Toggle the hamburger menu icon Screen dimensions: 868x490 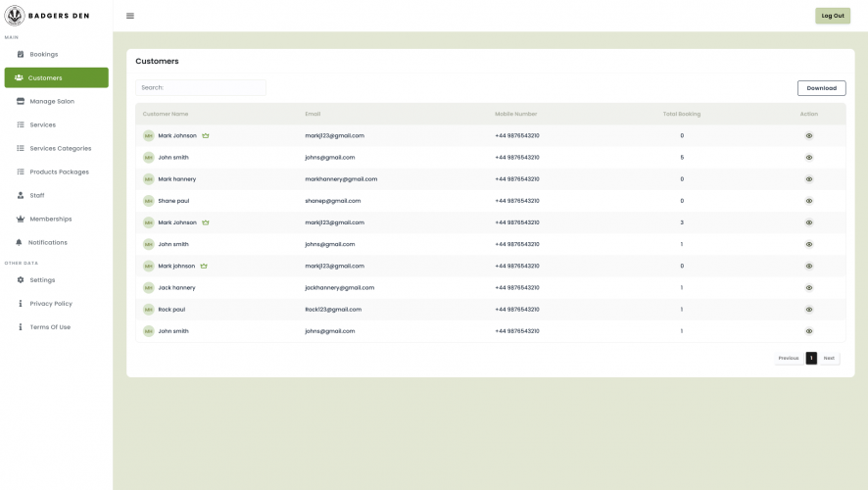coord(130,16)
